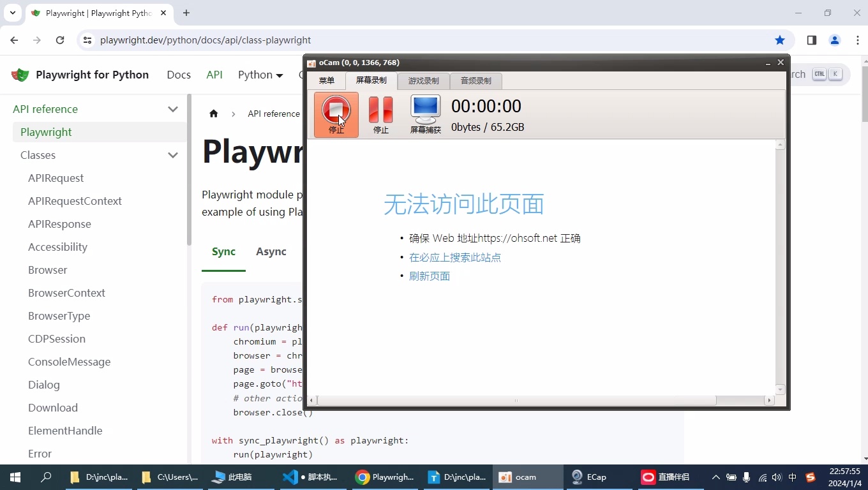Viewport: 868px width, 490px height.
Task: Click the browser address bar showing playwright.dev
Action: tap(206, 40)
